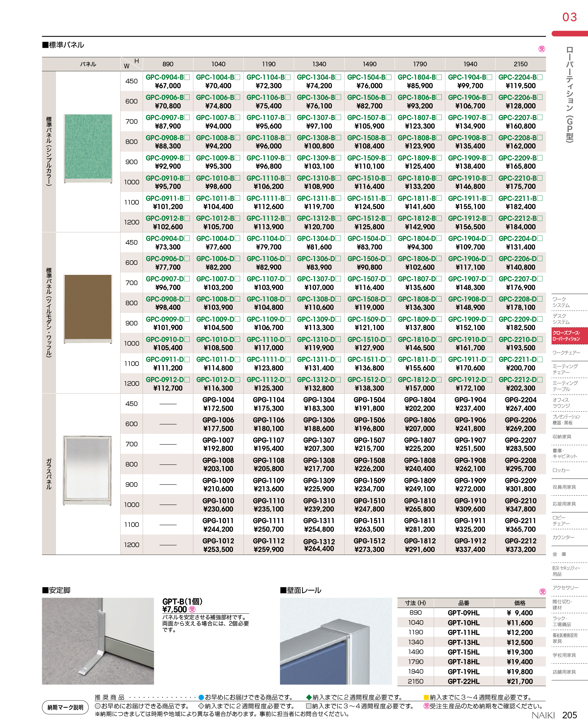
Task: Click the yellow square 3–4 week delivery icon
Action: 426,697
